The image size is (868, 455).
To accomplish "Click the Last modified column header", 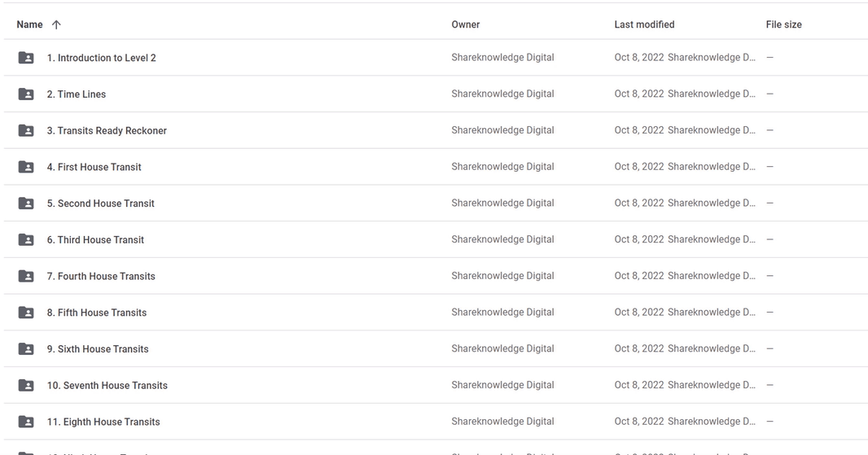I will pos(644,24).
